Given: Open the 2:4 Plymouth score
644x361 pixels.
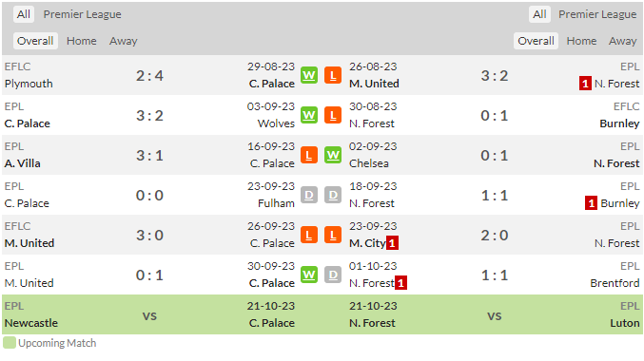Looking at the screenshot, I should pyautogui.click(x=149, y=75).
